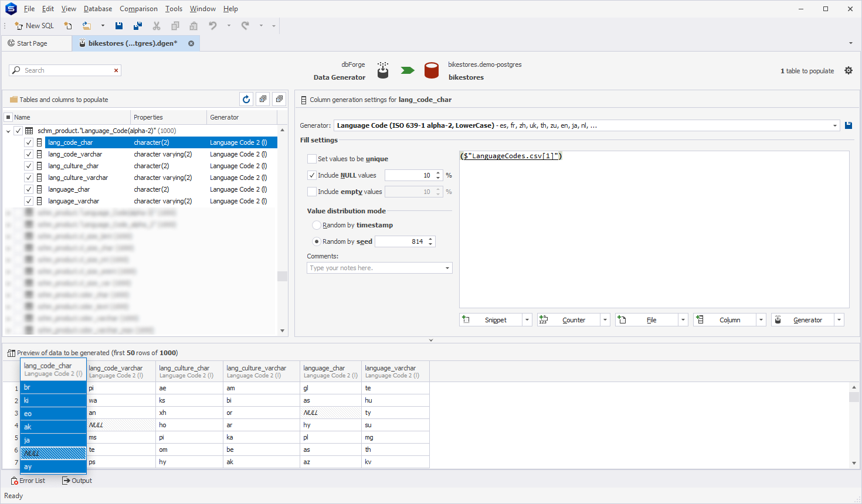
Task: Click the Cut scissors toolbar icon
Action: click(x=157, y=26)
